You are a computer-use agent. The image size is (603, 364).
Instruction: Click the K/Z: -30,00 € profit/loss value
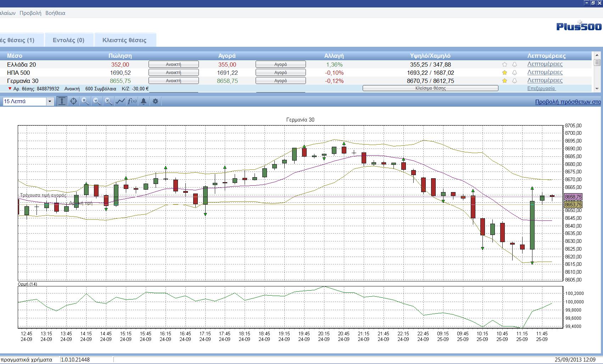pos(135,89)
